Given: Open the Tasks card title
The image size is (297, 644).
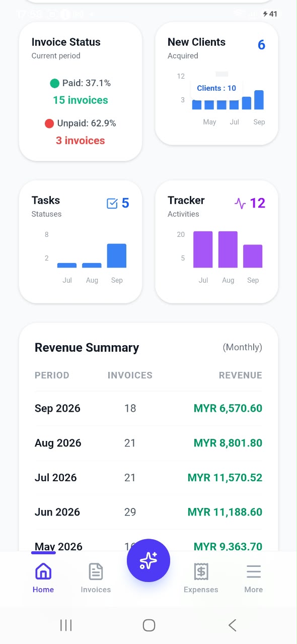Looking at the screenshot, I should [46, 201].
